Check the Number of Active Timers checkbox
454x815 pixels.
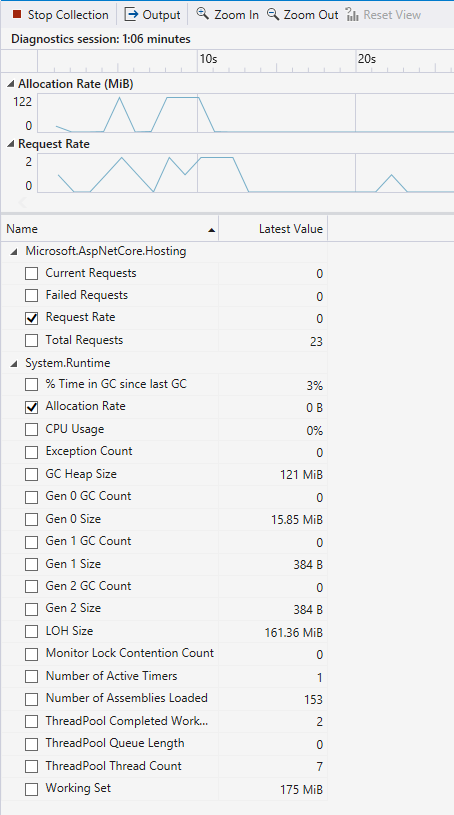coord(32,676)
